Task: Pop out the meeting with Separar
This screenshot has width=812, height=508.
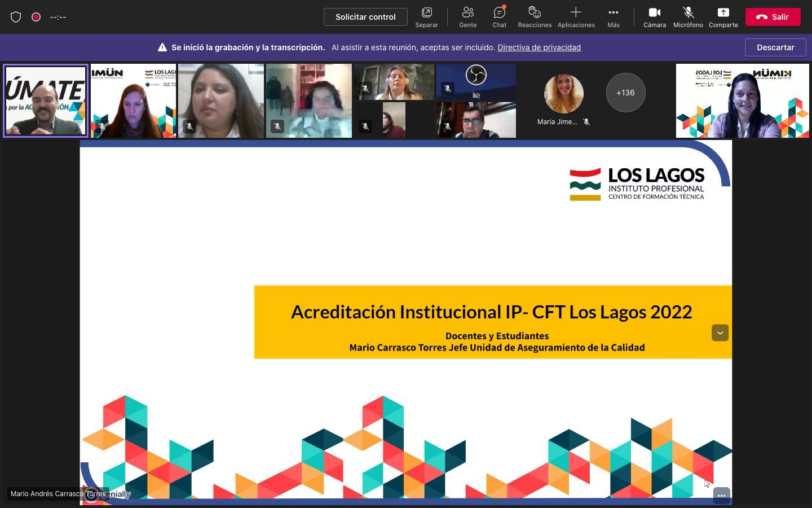Action: pos(426,17)
